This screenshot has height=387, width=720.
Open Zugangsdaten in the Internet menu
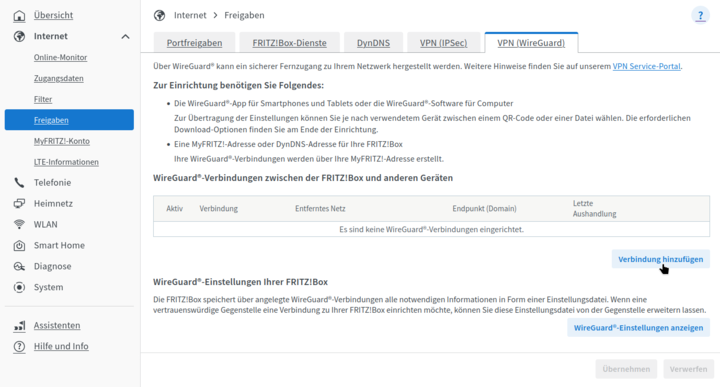pyautogui.click(x=58, y=79)
